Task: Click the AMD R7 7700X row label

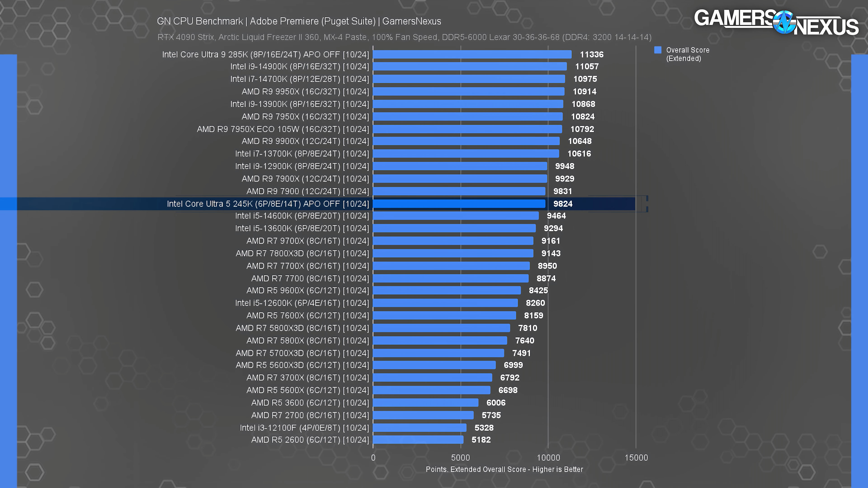Action: pyautogui.click(x=308, y=266)
